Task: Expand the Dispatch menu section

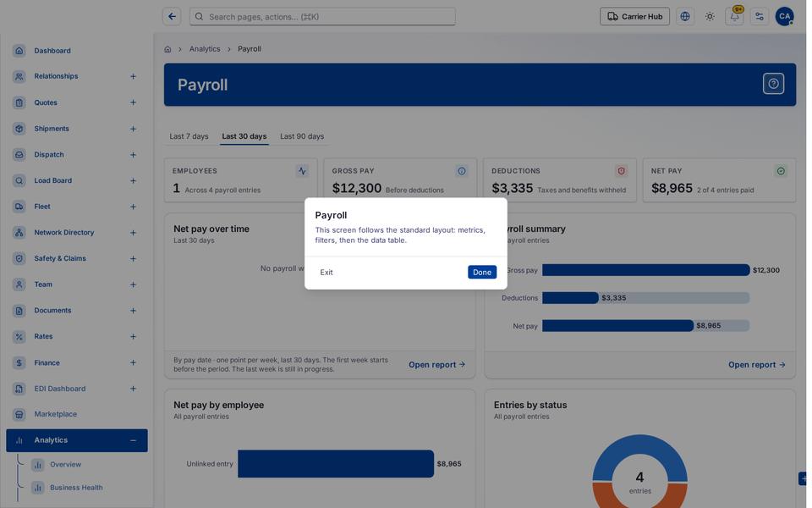Action: tap(133, 154)
